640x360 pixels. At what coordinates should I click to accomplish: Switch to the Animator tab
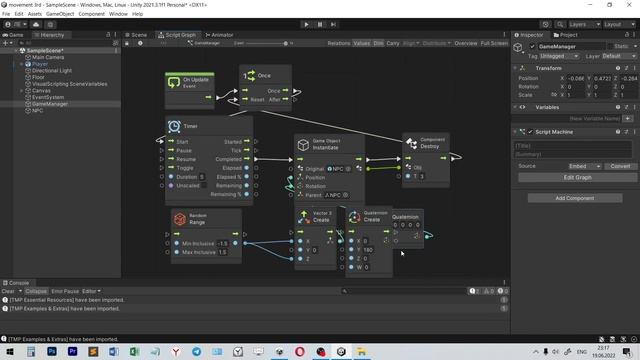(x=220, y=35)
